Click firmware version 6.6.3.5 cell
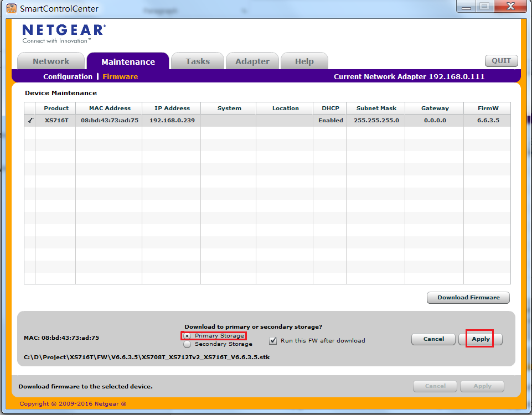The height and width of the screenshot is (415, 532). [488, 121]
